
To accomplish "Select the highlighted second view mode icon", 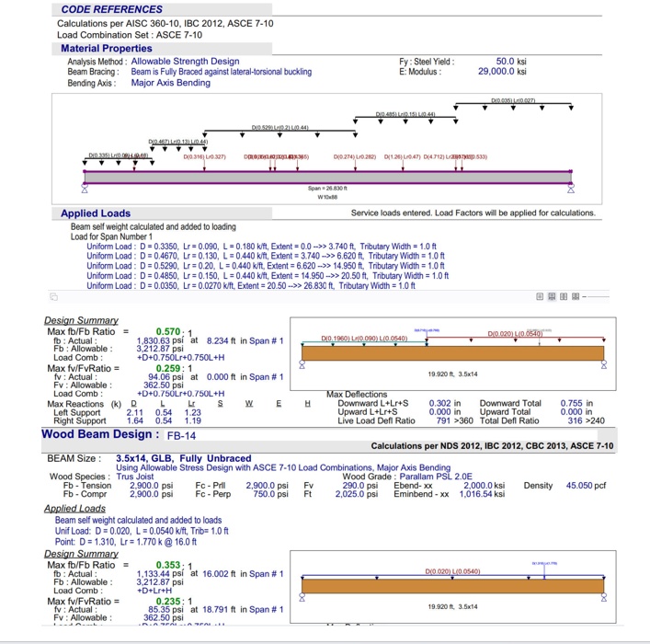I will coord(552,296).
